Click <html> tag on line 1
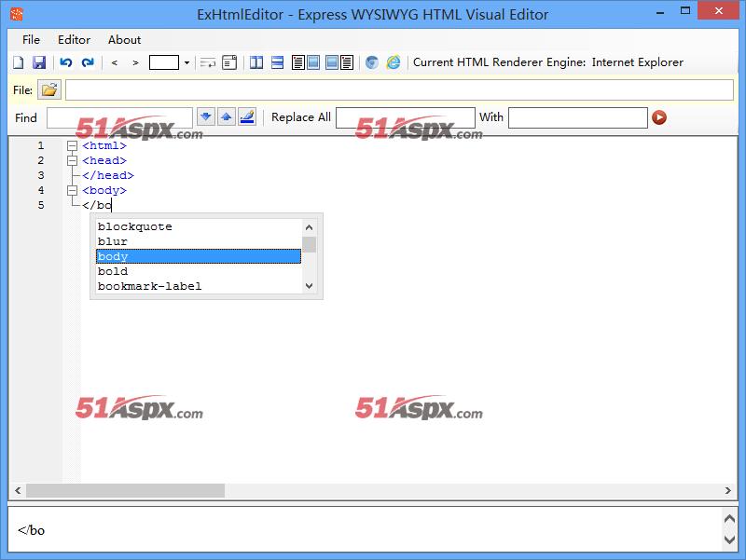Image resolution: width=746 pixels, height=560 pixels. point(104,145)
